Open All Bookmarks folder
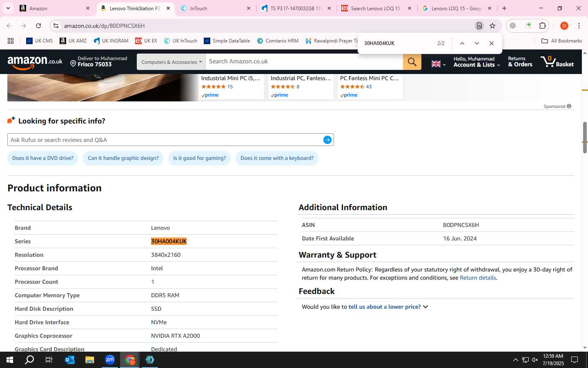The height and width of the screenshot is (368, 588). click(x=561, y=41)
